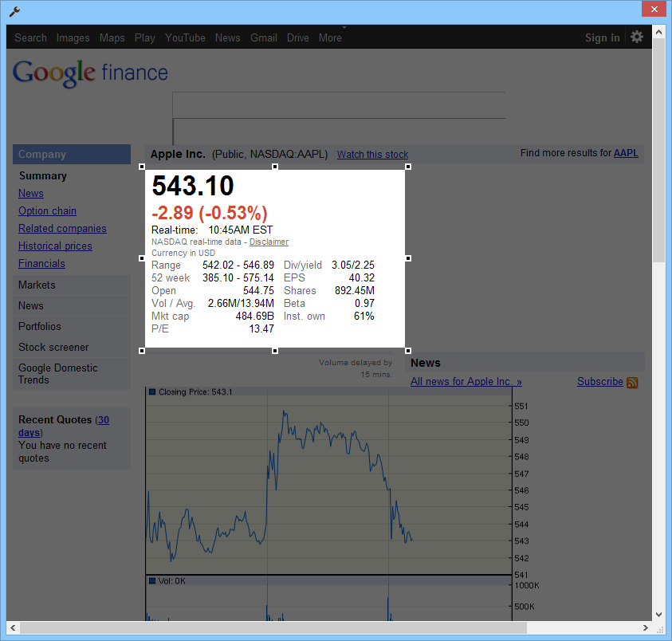The width and height of the screenshot is (672, 641).
Task: Open the Disclaimer link
Action: (x=269, y=242)
